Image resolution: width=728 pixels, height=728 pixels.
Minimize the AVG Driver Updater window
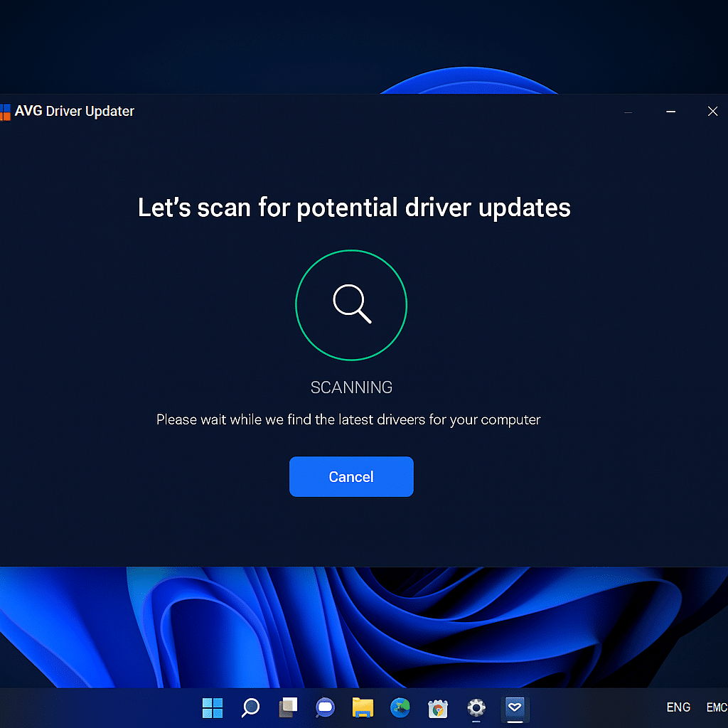pos(670,111)
